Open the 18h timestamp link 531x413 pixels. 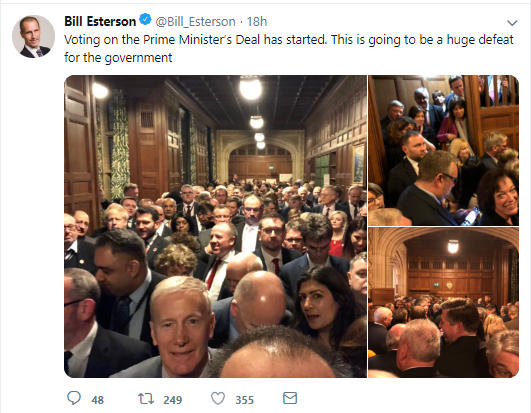(x=257, y=22)
